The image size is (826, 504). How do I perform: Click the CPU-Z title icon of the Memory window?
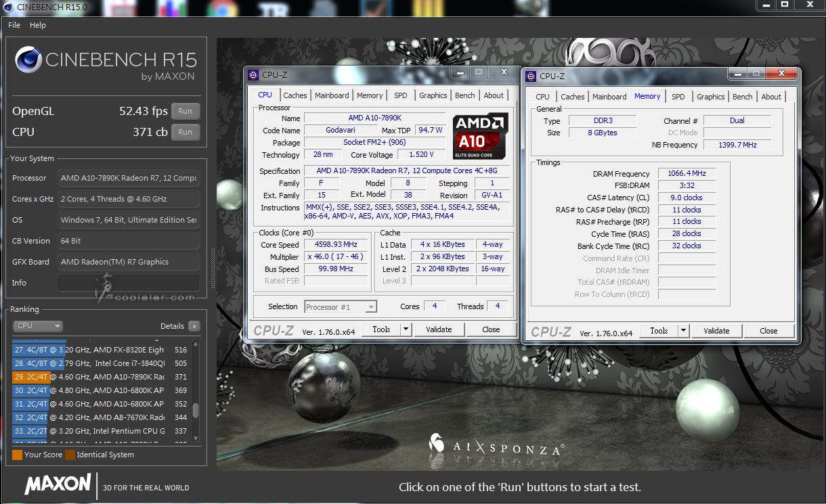(x=531, y=76)
